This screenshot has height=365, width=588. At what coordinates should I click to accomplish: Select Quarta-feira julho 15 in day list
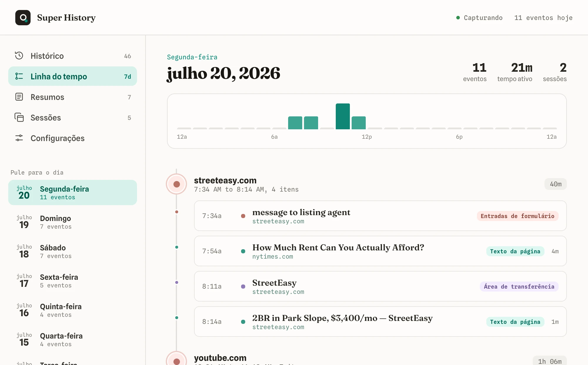click(x=73, y=339)
